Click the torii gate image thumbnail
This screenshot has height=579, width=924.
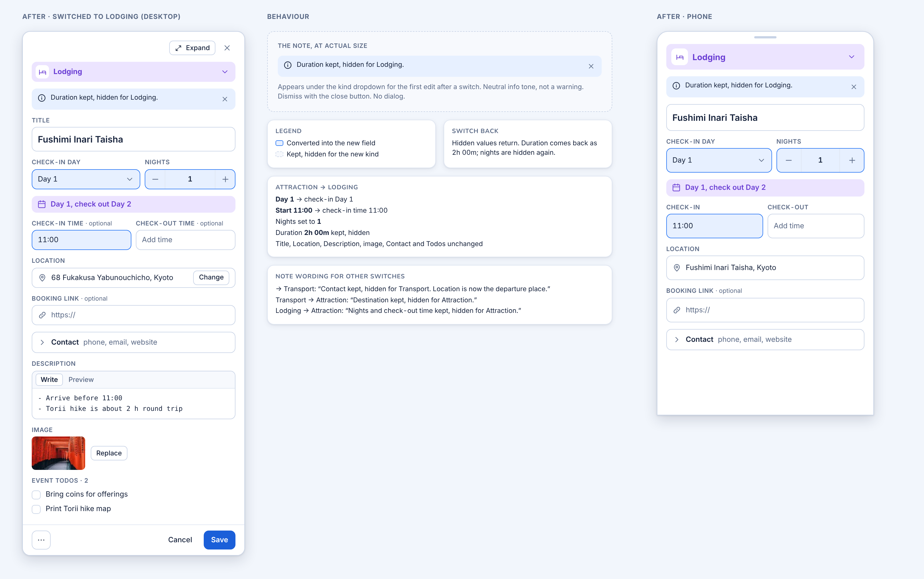click(58, 453)
